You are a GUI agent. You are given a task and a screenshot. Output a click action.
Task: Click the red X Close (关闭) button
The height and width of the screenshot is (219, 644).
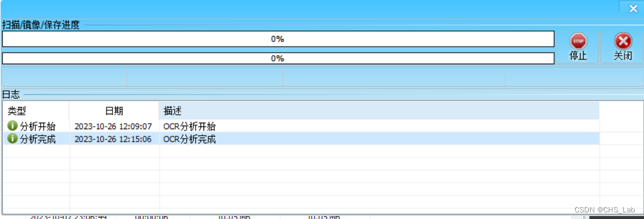622,48
